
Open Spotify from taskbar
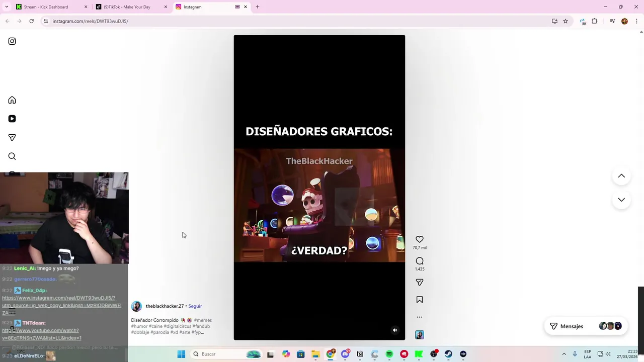point(389,354)
